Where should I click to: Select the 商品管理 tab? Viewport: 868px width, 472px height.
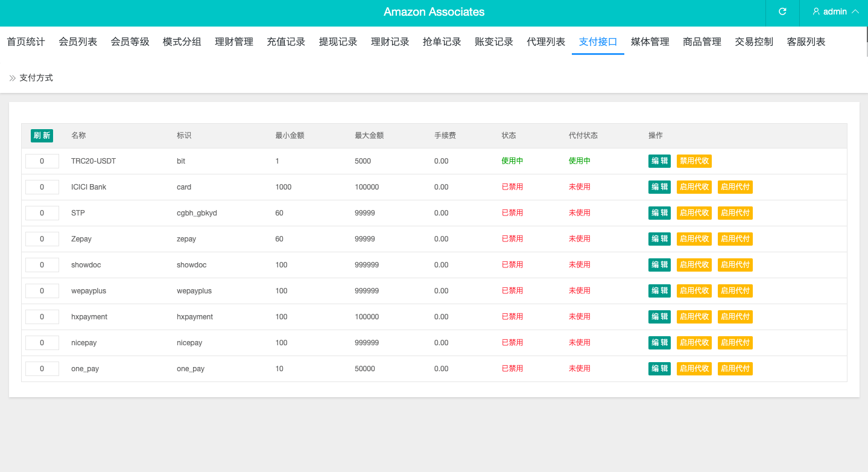(702, 42)
